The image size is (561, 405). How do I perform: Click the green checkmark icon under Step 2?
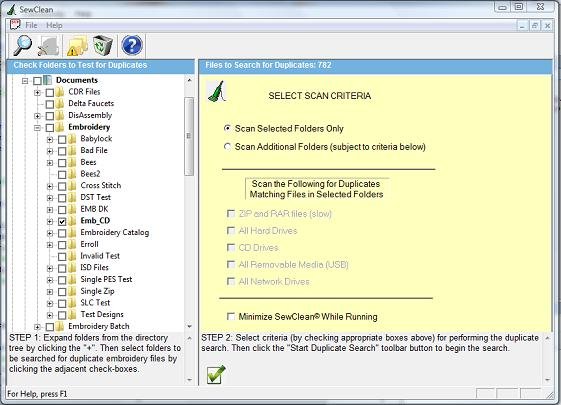point(216,374)
